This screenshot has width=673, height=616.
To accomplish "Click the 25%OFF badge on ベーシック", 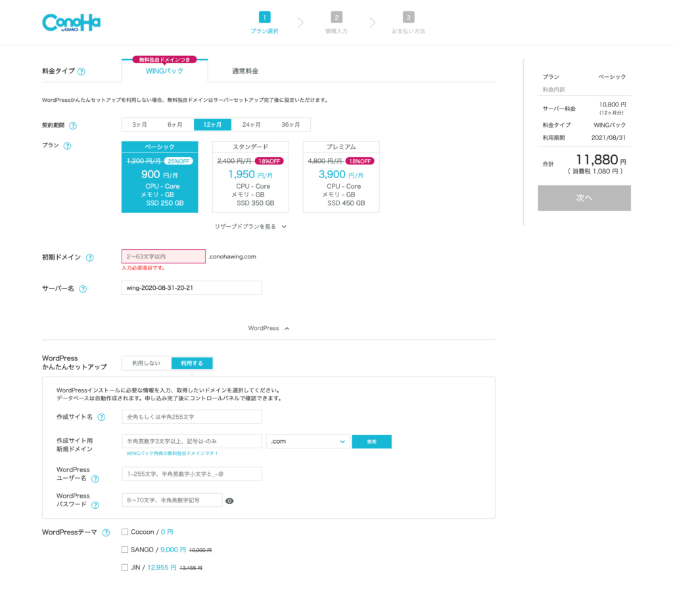I will point(179,162).
